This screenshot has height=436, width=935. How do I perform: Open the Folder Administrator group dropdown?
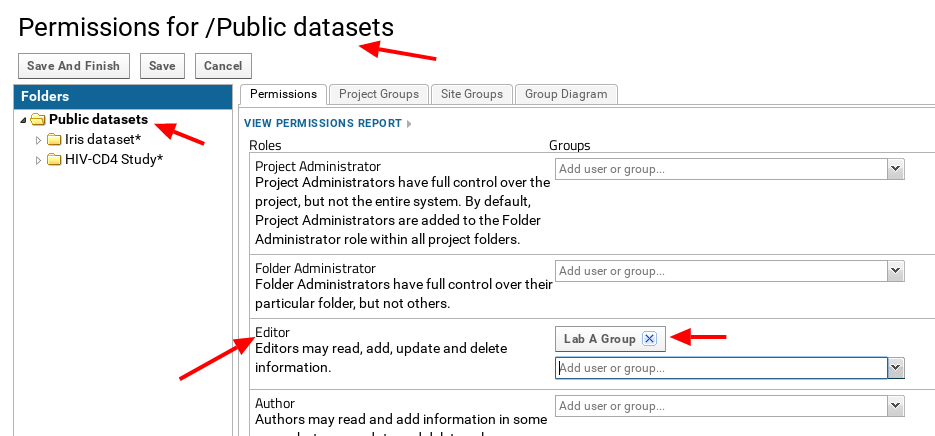896,271
